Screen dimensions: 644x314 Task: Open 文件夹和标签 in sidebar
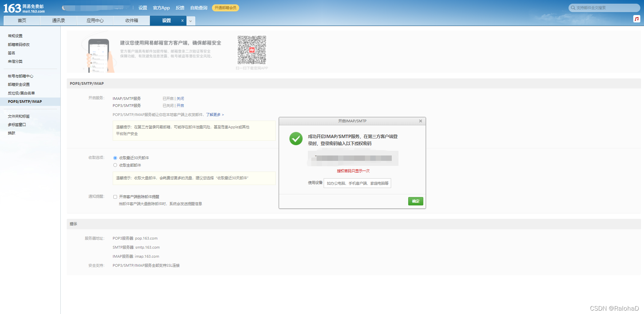(19, 116)
